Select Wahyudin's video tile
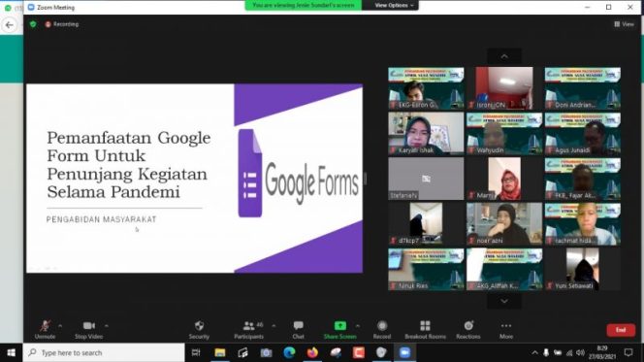 point(504,134)
